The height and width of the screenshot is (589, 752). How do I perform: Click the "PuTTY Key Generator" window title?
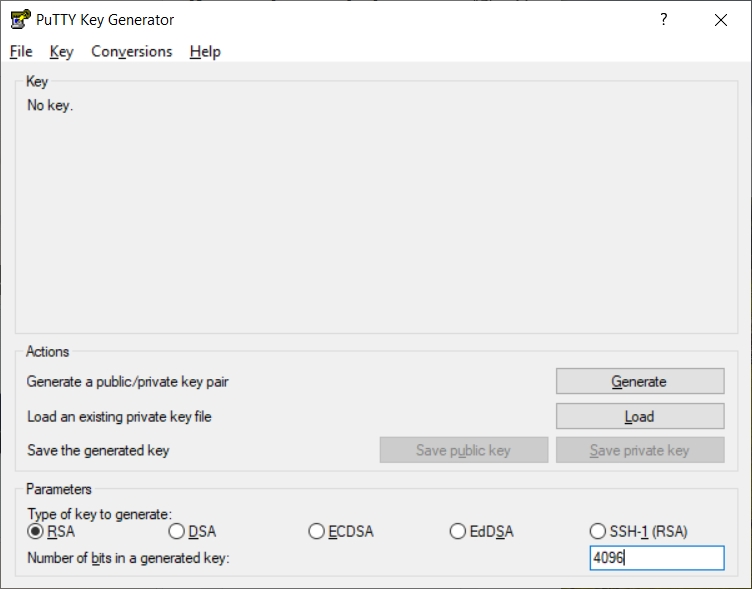[106, 20]
